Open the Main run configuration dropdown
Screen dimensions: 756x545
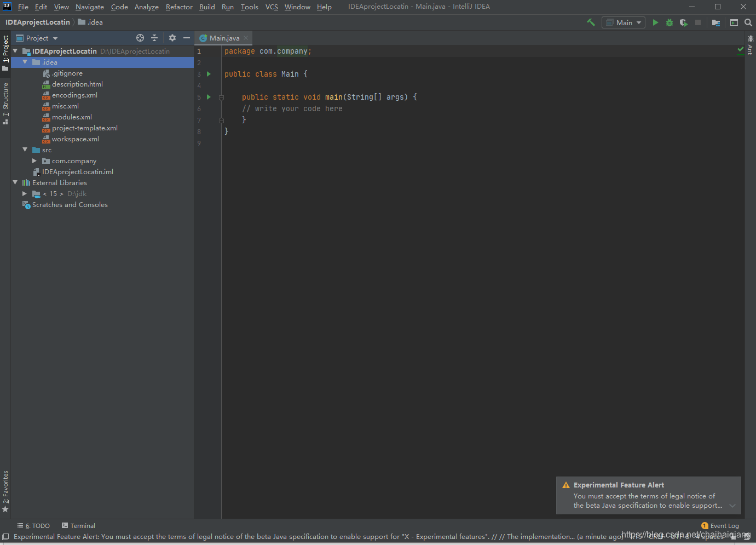[x=624, y=22]
